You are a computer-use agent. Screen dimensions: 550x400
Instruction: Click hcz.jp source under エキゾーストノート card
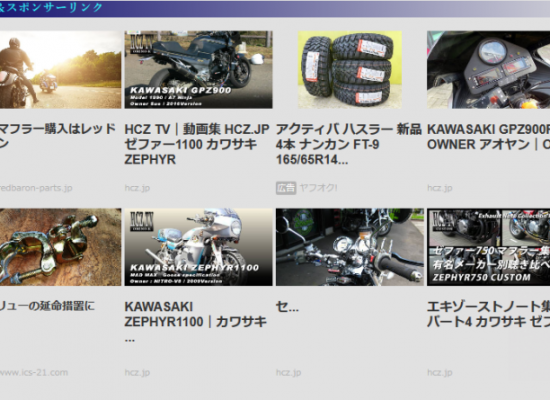pyautogui.click(x=440, y=373)
